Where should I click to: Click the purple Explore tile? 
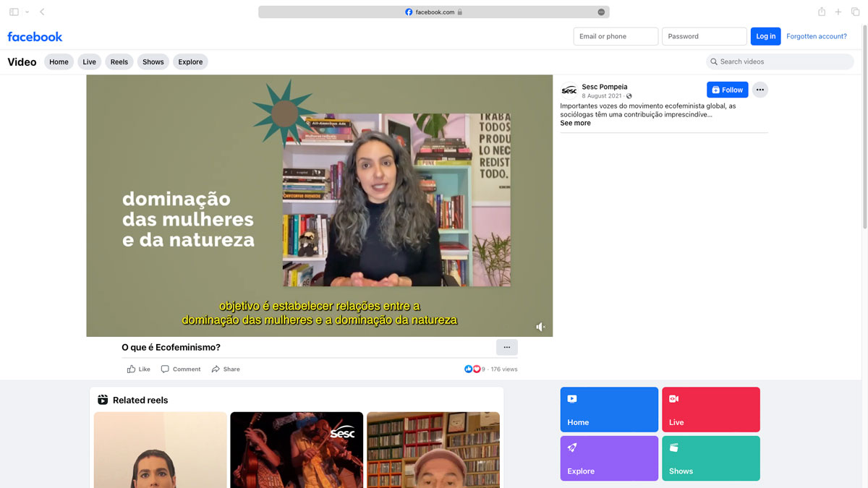click(609, 458)
